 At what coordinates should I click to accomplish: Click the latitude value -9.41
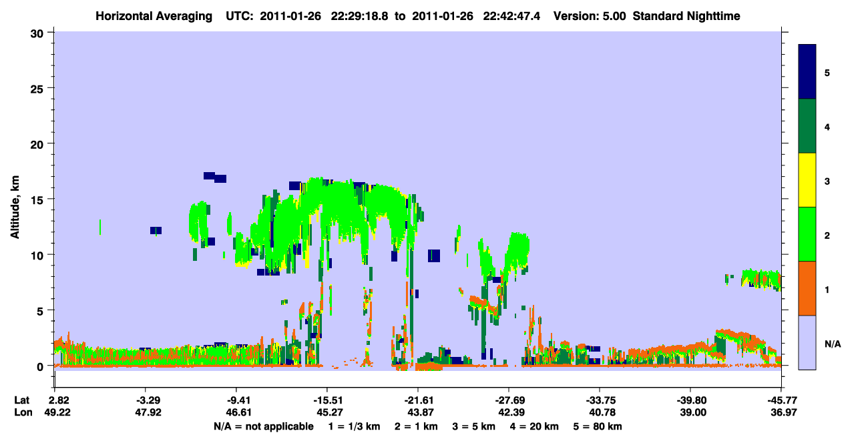coord(236,400)
